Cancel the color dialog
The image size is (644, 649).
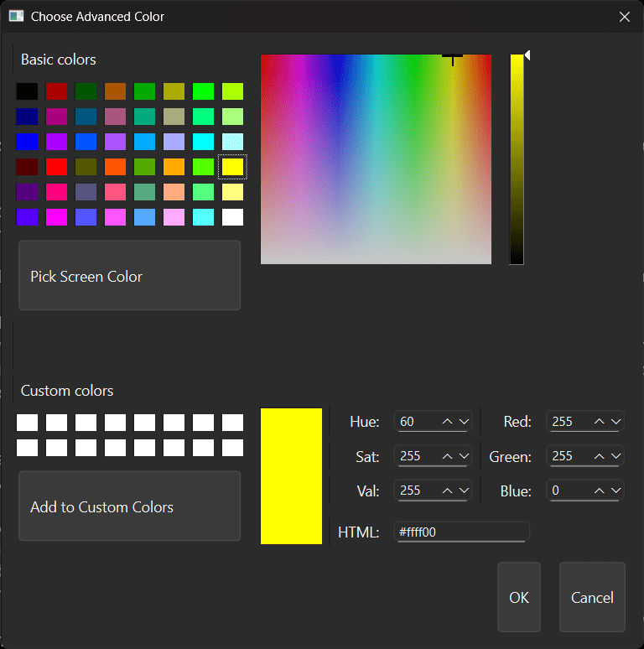[592, 597]
